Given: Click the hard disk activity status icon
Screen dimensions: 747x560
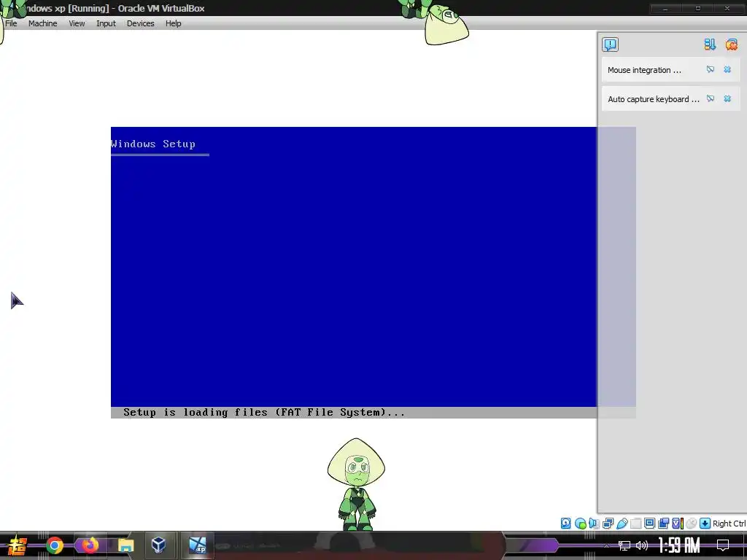Looking at the screenshot, I should (565, 524).
